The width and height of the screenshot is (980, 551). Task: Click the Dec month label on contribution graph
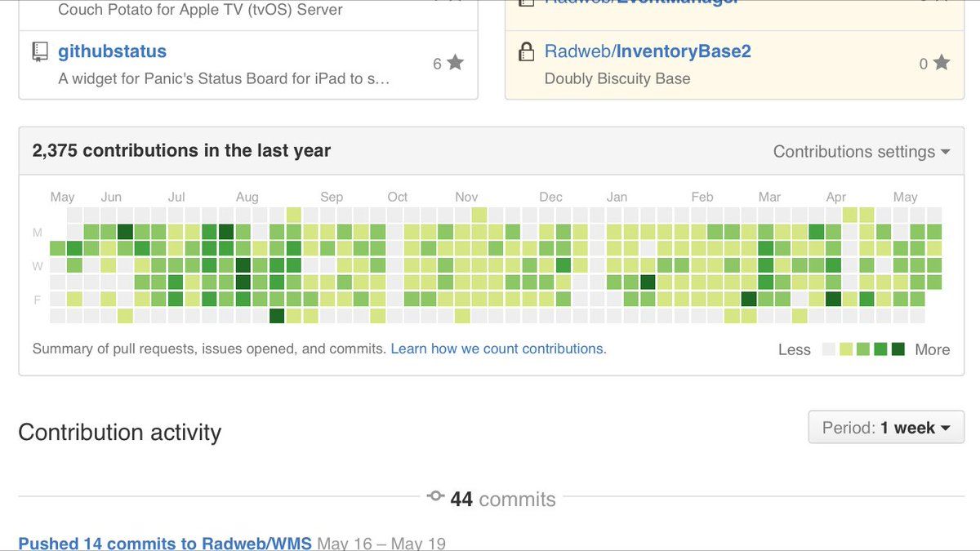pos(550,197)
